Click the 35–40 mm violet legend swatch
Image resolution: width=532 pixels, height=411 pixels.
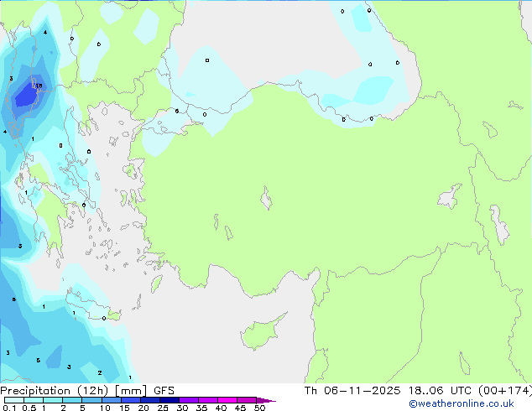(x=208, y=400)
